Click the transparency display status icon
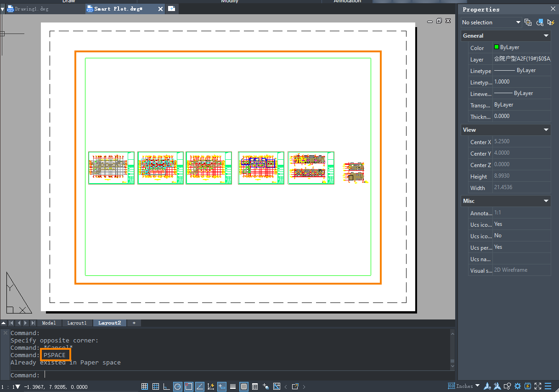The width and height of the screenshot is (559, 392). click(244, 386)
